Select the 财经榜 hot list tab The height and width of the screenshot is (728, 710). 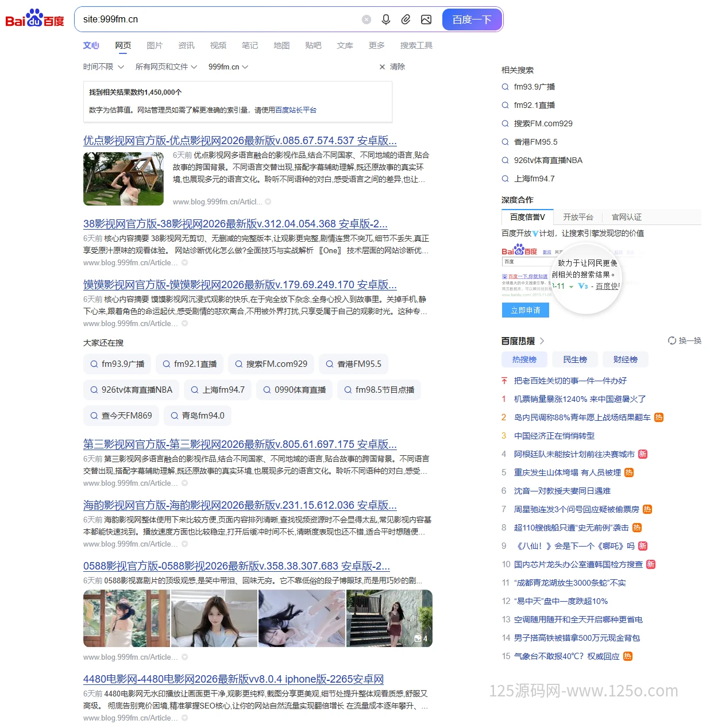click(625, 359)
